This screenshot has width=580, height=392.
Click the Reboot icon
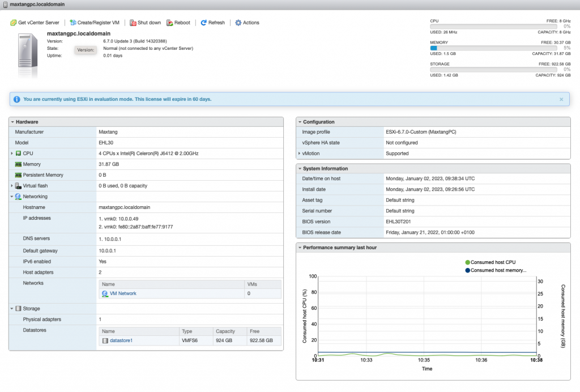pyautogui.click(x=170, y=23)
